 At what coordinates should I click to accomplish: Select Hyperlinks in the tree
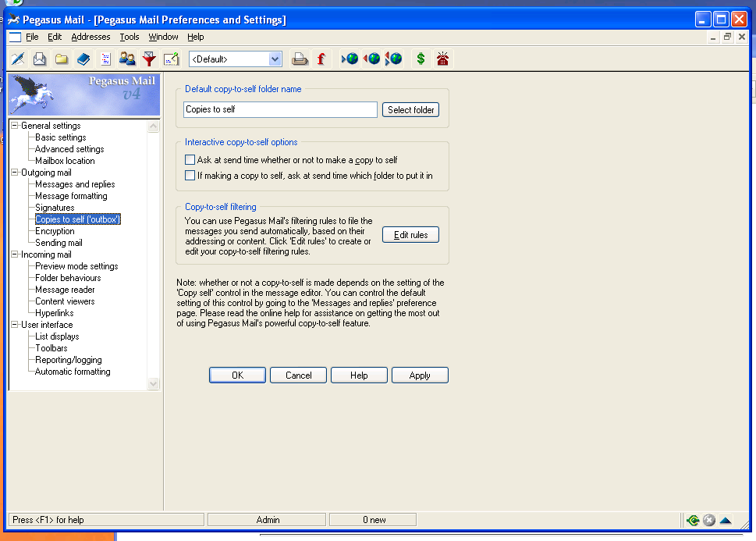[x=55, y=313]
